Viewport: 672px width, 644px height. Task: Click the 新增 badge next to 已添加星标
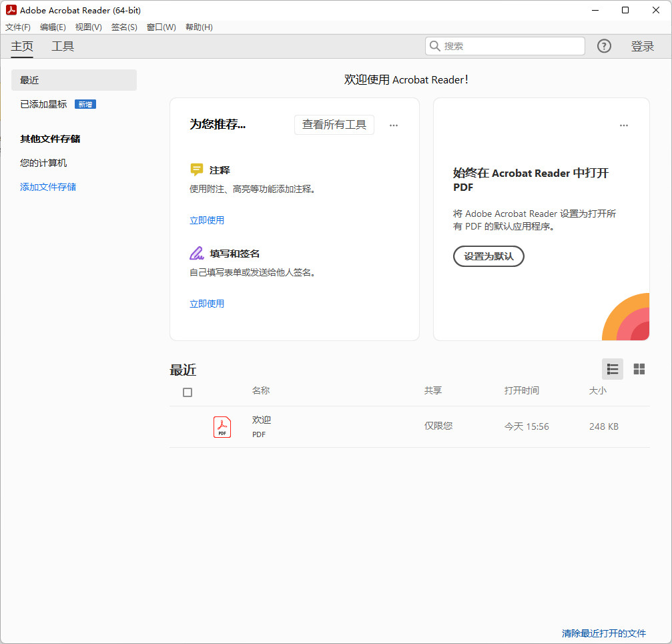[85, 104]
